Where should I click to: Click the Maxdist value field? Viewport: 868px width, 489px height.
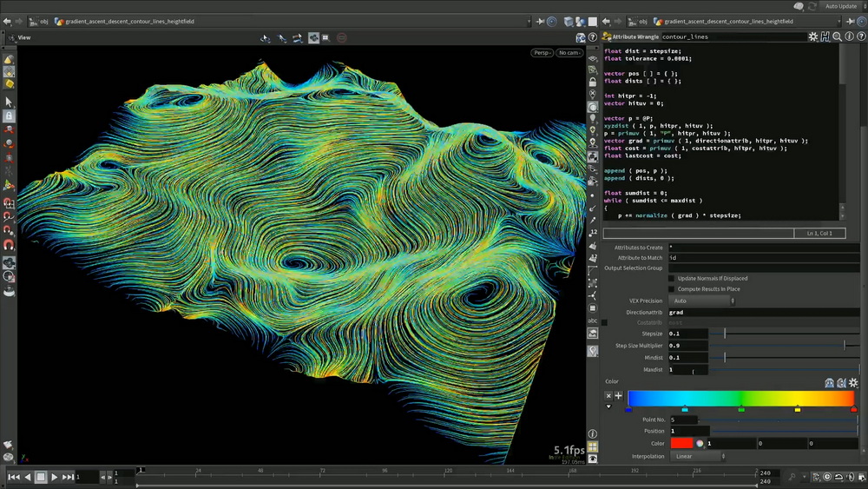pos(688,369)
